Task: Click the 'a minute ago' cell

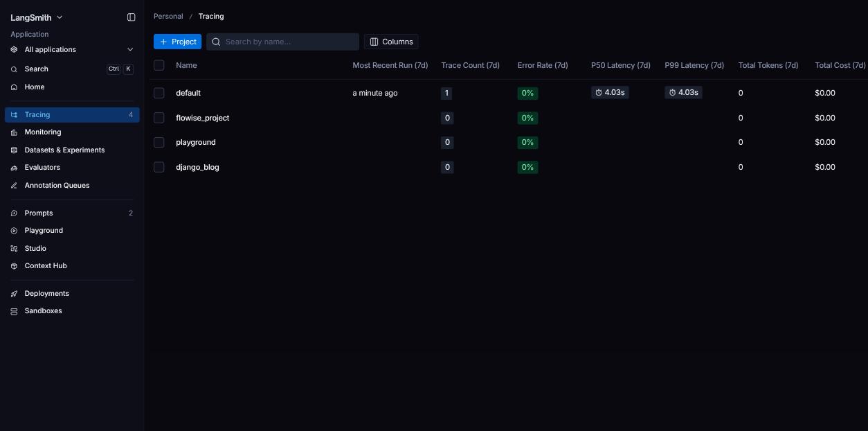Action: [375, 93]
